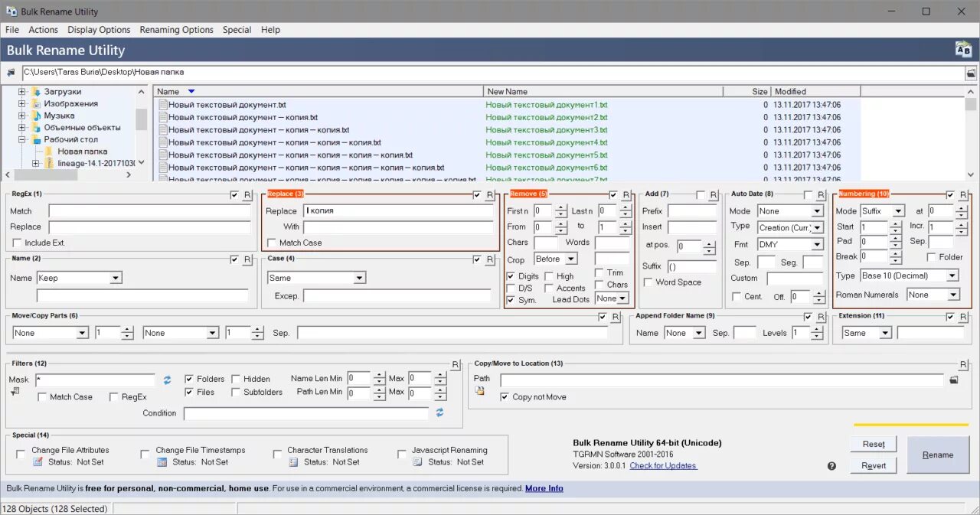980x515 pixels.
Task: Open the Auto Date Mode dropdown
Action: 817,211
